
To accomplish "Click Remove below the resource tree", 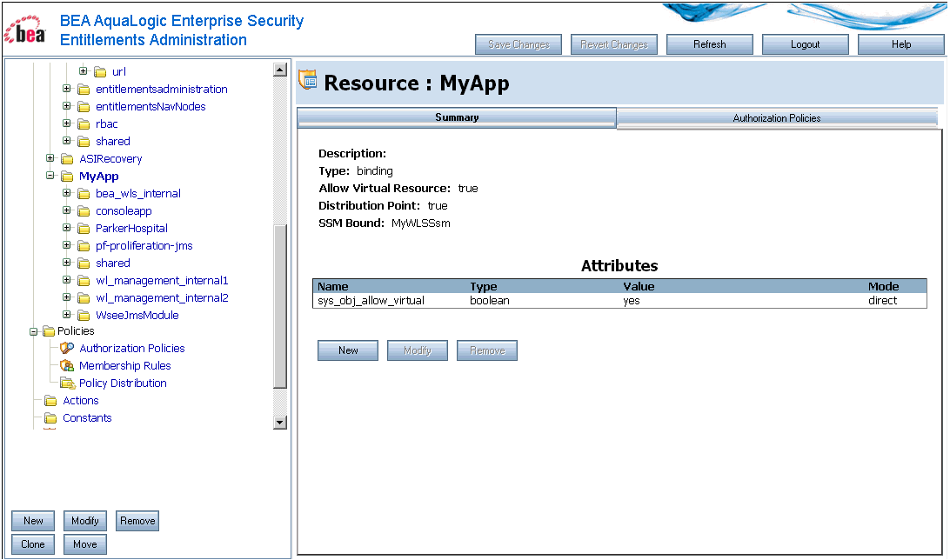I will (x=137, y=521).
